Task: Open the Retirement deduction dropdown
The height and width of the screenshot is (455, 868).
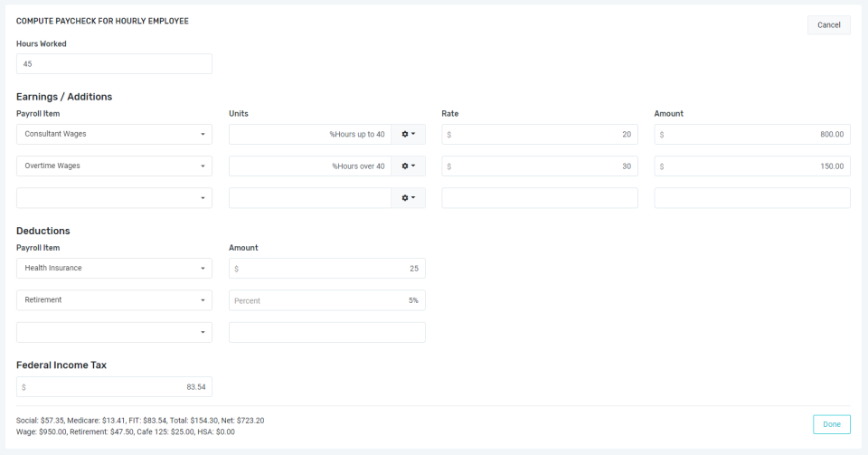Action: pyautogui.click(x=114, y=299)
